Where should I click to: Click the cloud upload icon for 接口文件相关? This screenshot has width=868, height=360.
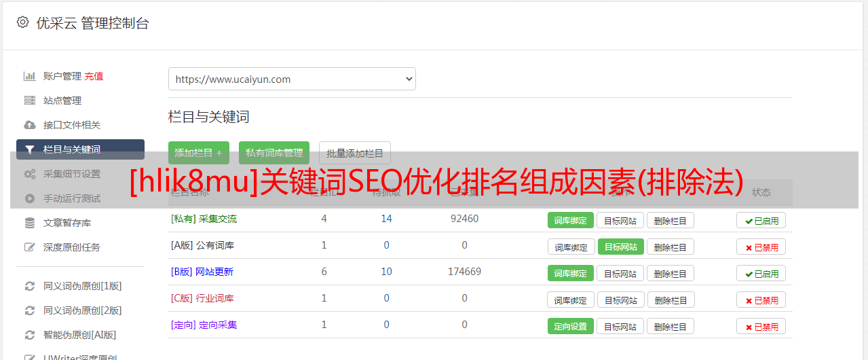[x=29, y=125]
